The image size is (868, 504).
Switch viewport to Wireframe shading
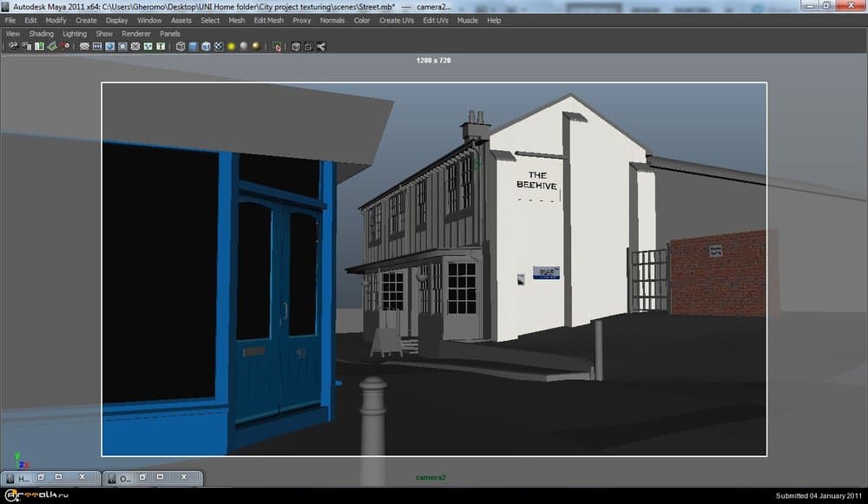[x=181, y=47]
